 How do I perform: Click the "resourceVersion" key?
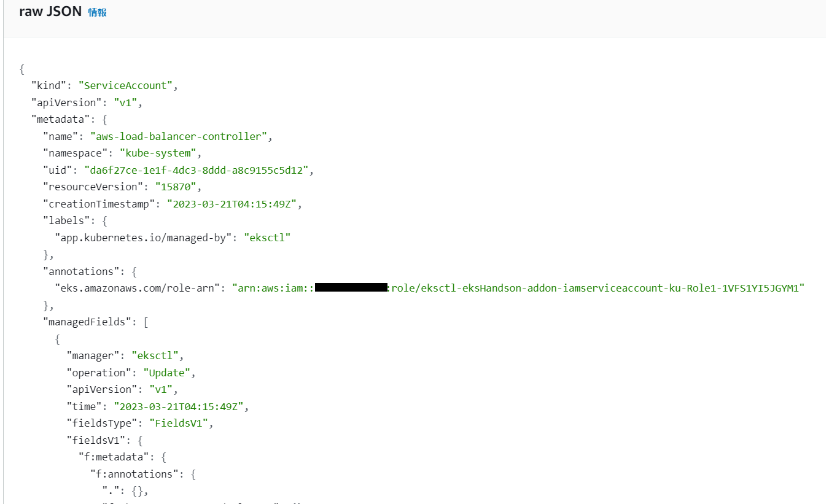tap(93, 187)
